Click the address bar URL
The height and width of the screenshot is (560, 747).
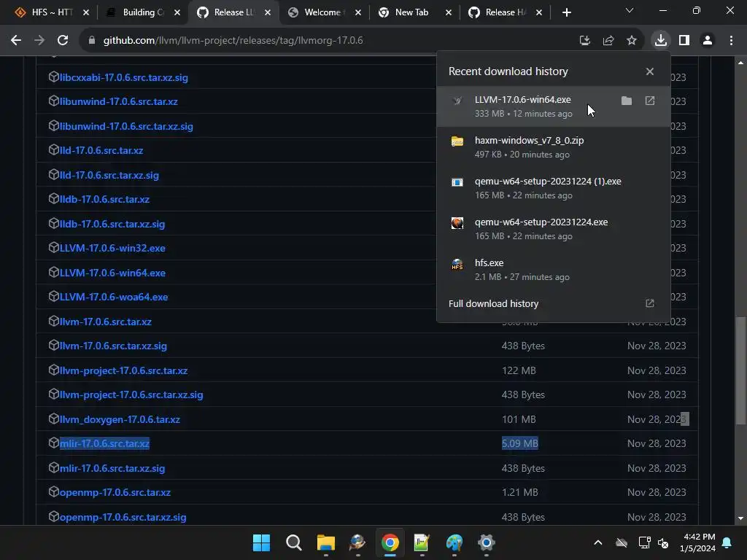point(233,41)
